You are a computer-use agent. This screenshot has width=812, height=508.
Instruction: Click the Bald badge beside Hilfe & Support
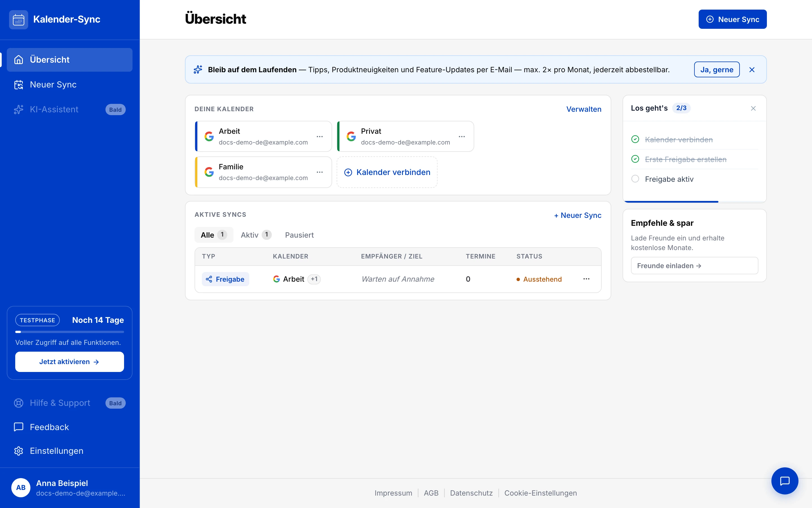click(x=115, y=403)
